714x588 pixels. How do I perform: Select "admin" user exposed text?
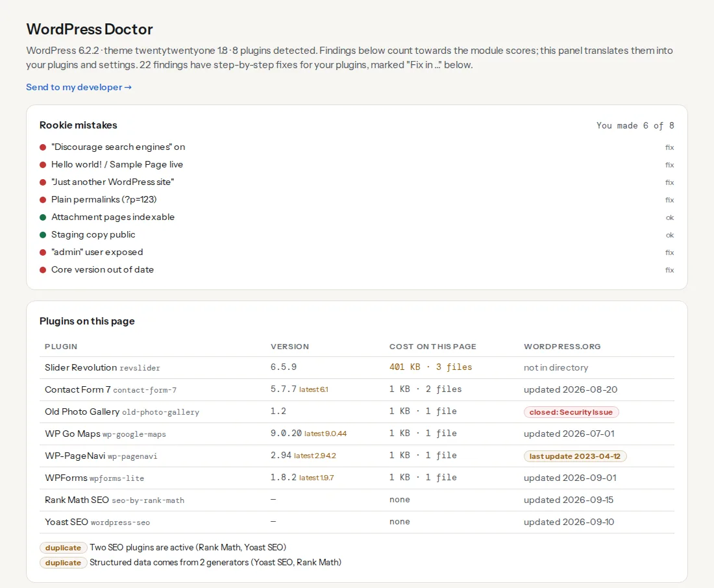tap(97, 252)
